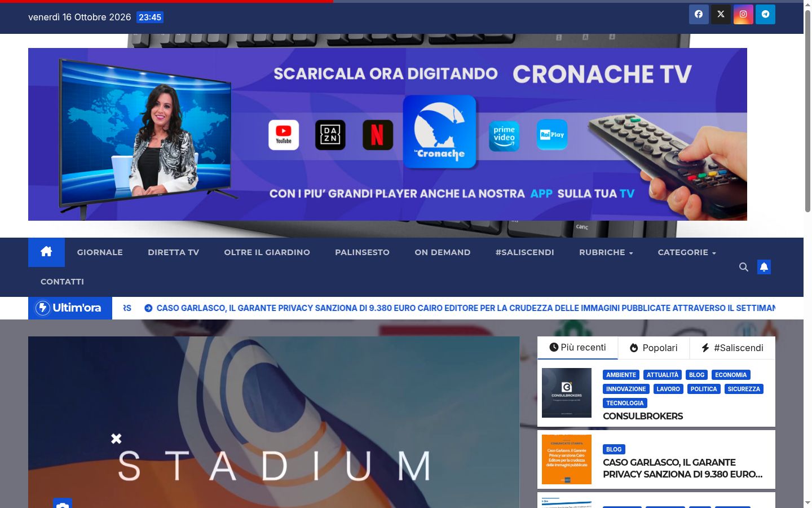Open Oltre il Giardino menu item
The image size is (812, 508).
(267, 252)
